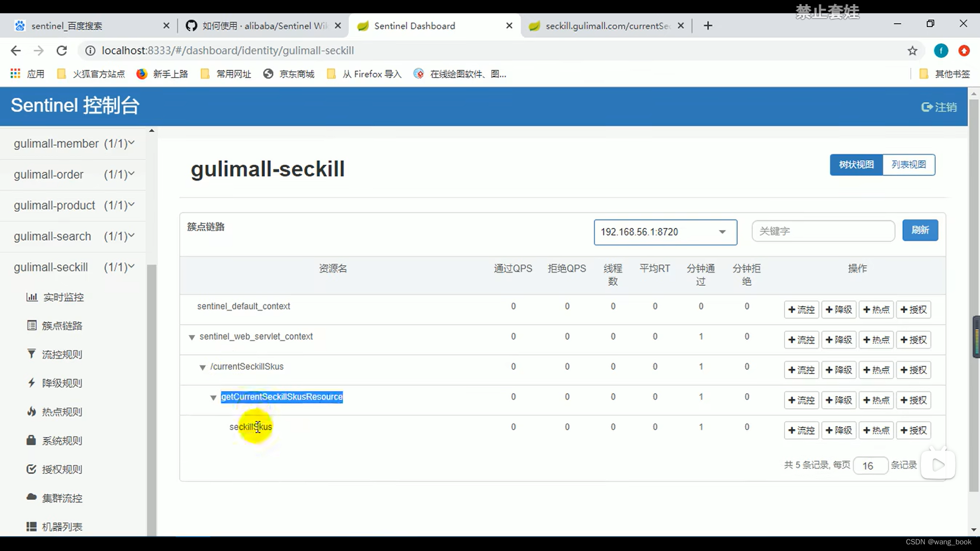This screenshot has height=551, width=980.
Task: Click the 注销 logout icon
Action: pyautogui.click(x=926, y=107)
